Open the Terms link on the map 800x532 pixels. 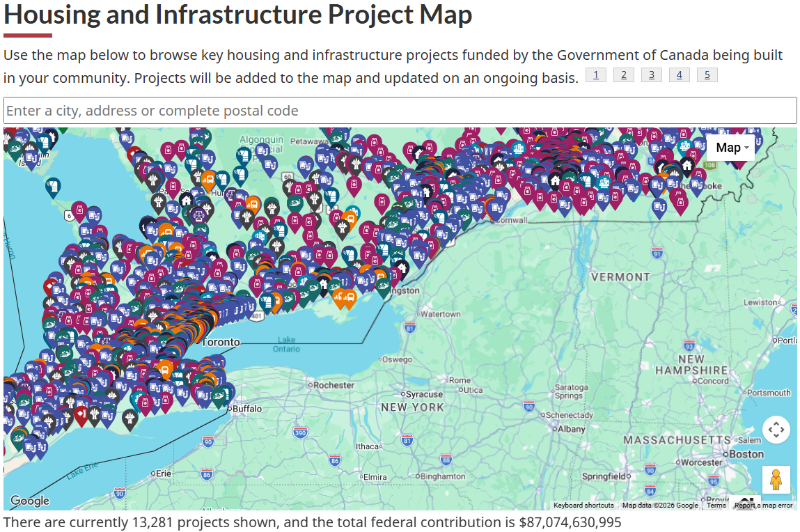[716, 506]
